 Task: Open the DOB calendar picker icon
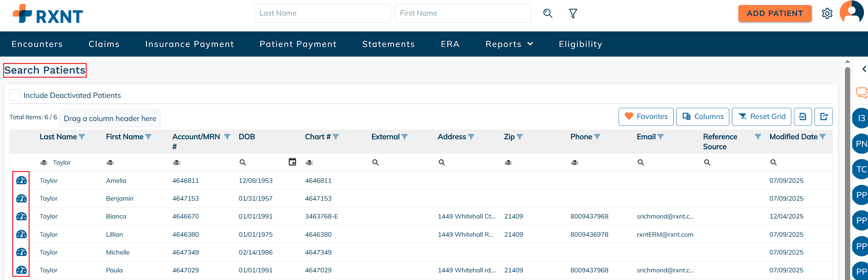tap(292, 162)
